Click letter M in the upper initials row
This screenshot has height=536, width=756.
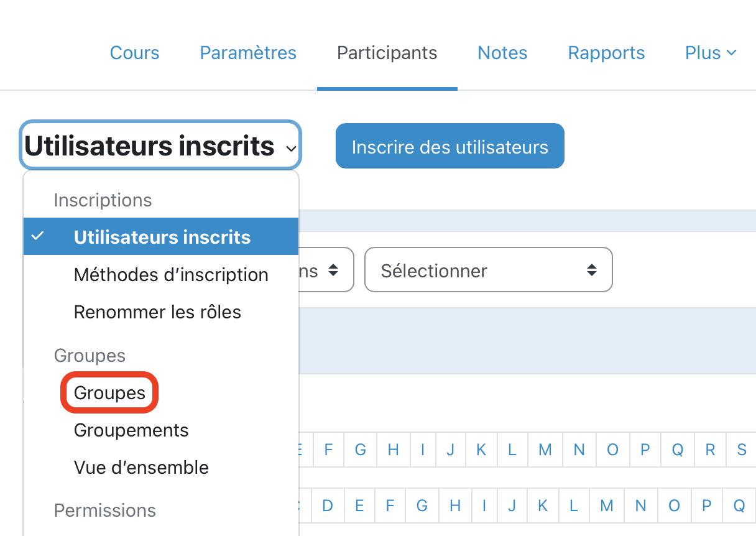pyautogui.click(x=545, y=450)
